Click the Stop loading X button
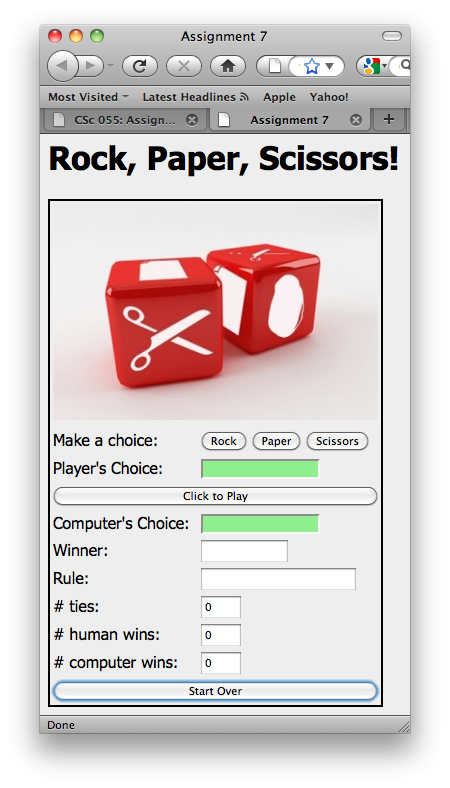Image resolution: width=450 pixels, height=788 pixels. coord(184,66)
